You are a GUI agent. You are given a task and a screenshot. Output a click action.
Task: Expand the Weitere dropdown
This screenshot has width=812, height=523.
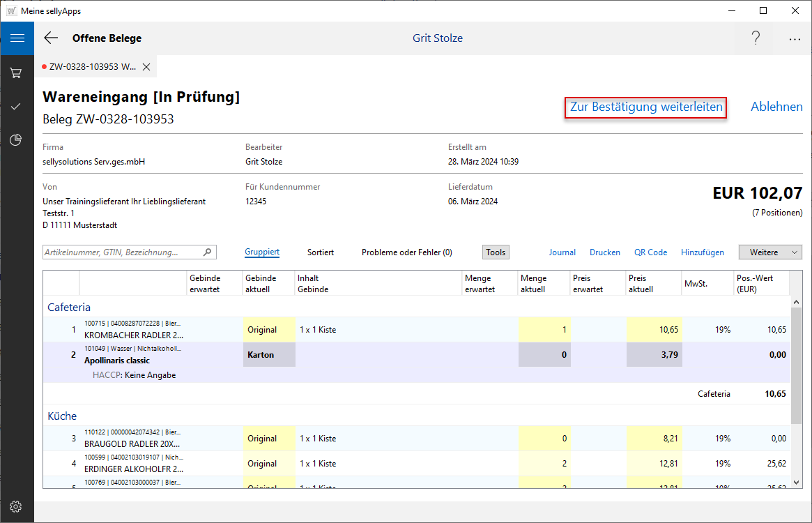[x=770, y=252]
